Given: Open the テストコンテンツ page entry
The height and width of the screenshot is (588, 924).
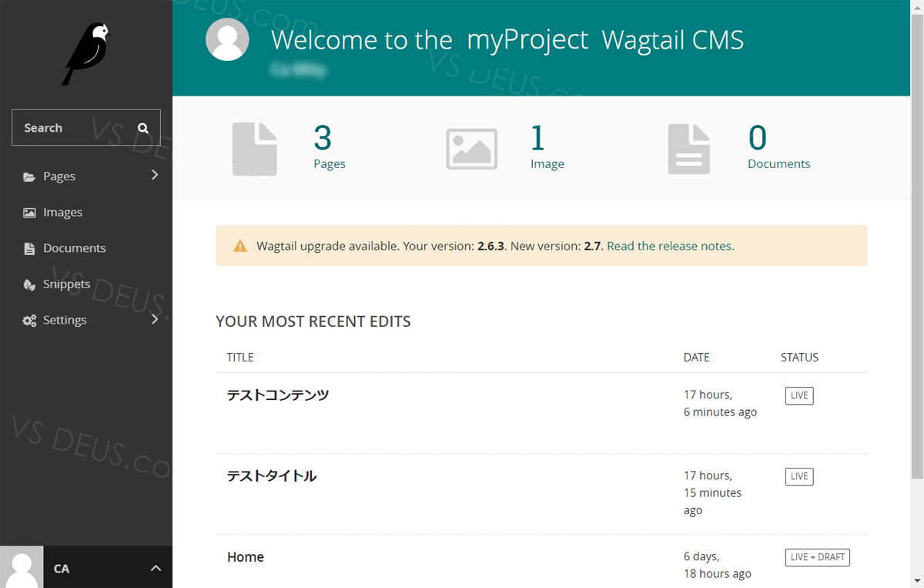Looking at the screenshot, I should [278, 395].
